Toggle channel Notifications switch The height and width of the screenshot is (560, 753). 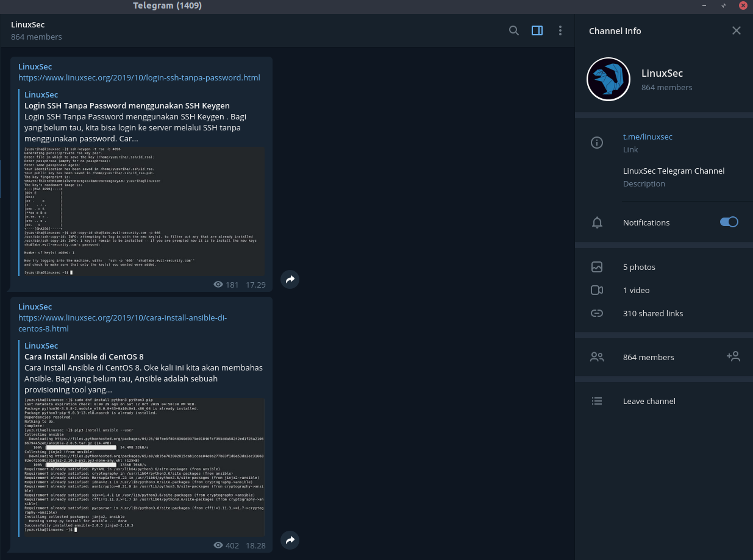point(729,222)
